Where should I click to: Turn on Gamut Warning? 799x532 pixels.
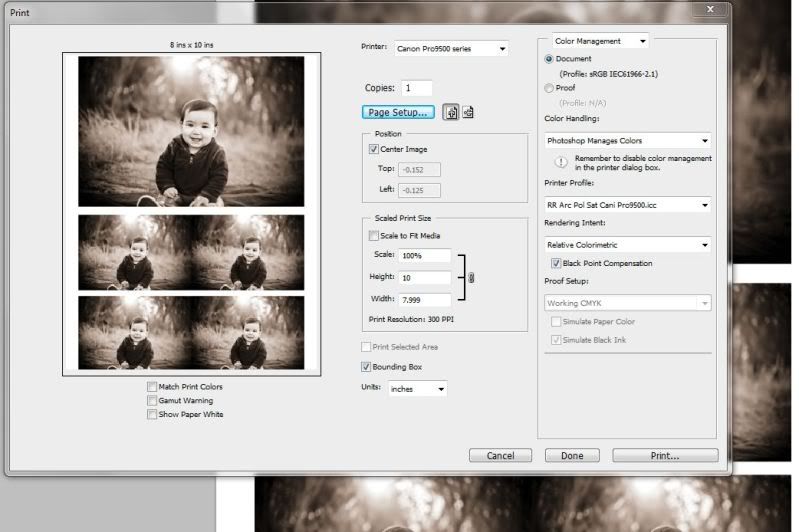152,400
